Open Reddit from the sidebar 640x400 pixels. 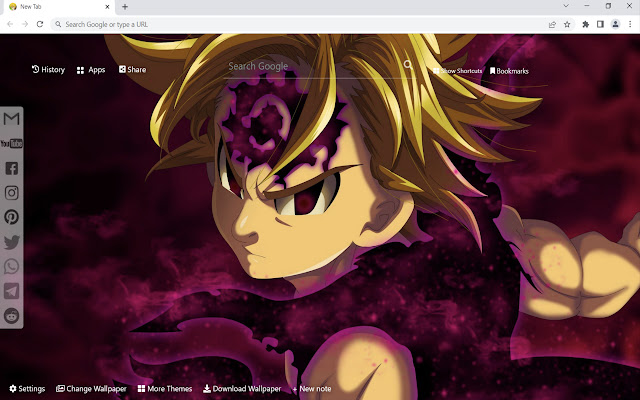(x=11, y=316)
